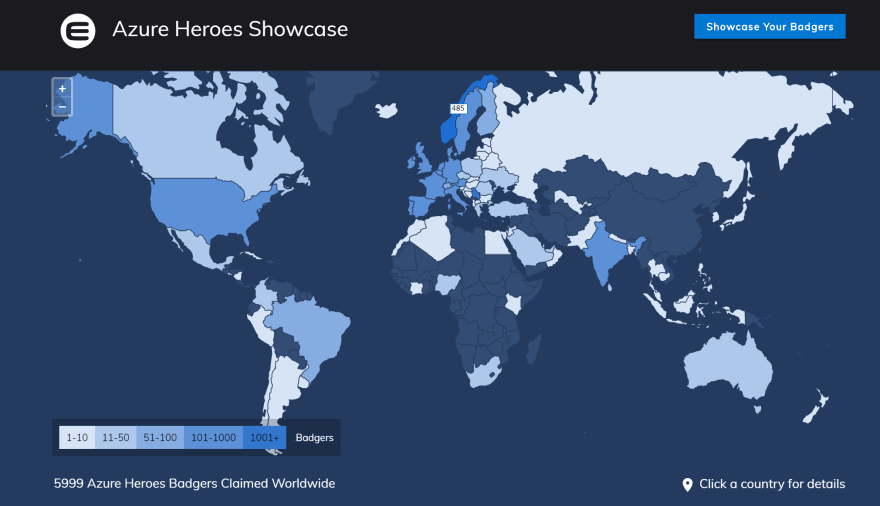Screen dimensions: 880x506
Task: Select New Zealand on the map
Action: [x=817, y=406]
